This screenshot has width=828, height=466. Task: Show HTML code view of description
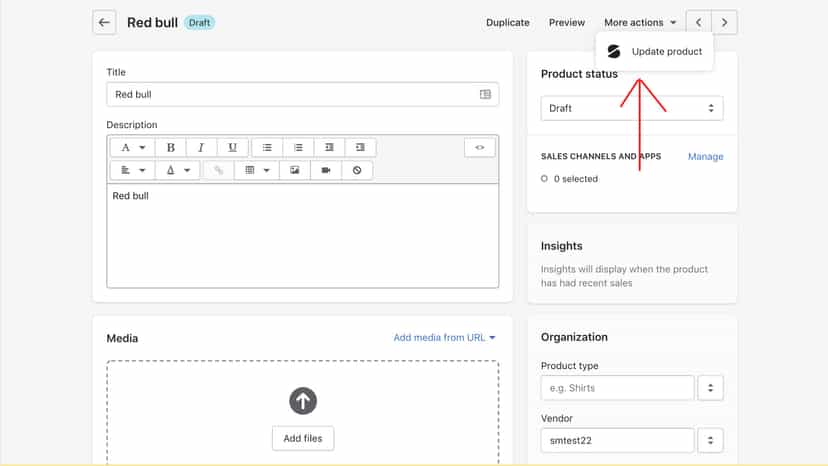(x=479, y=147)
